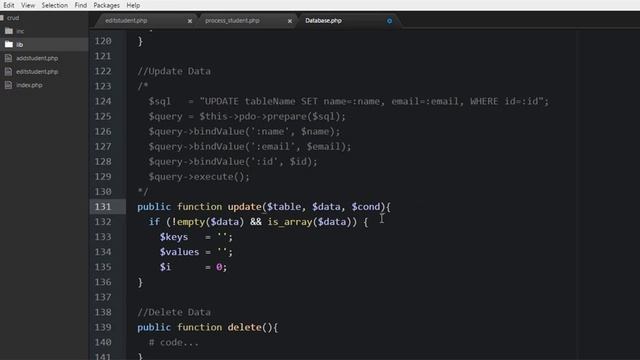Click the unsaved indicator on Database.php tab

tap(389, 21)
